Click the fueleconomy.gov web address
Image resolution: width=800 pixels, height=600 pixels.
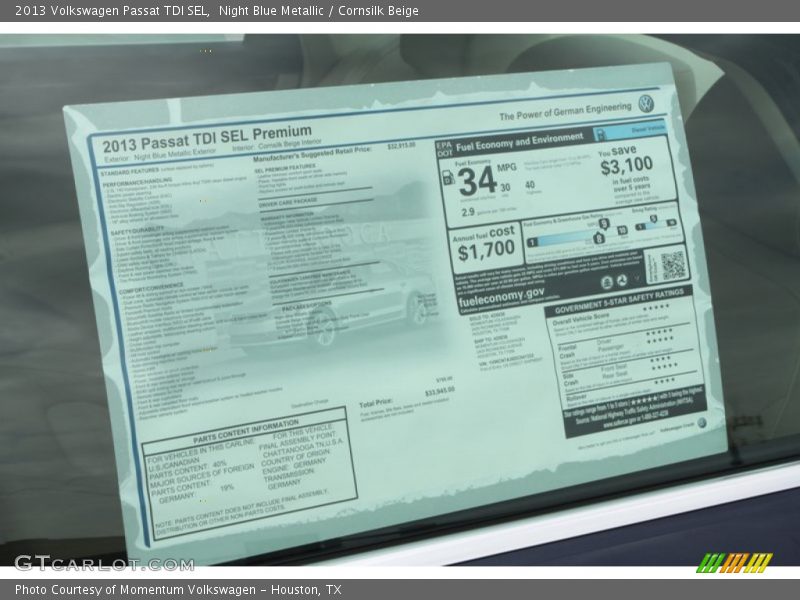501,296
